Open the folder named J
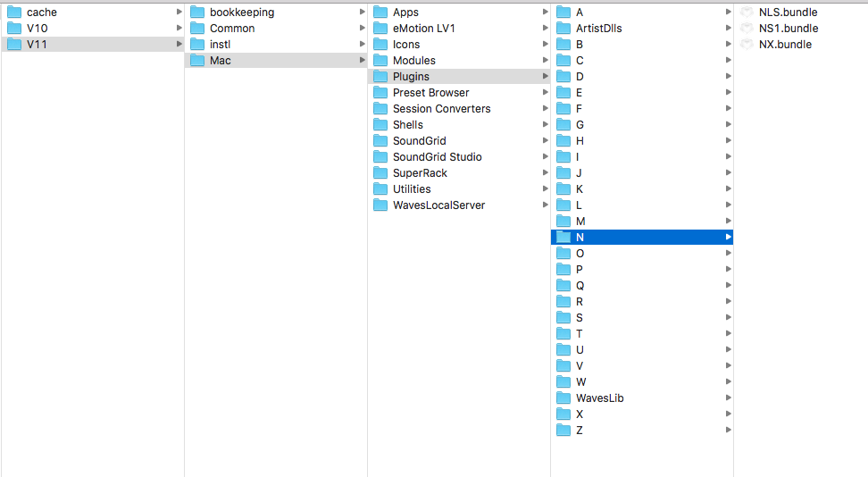 coord(642,173)
